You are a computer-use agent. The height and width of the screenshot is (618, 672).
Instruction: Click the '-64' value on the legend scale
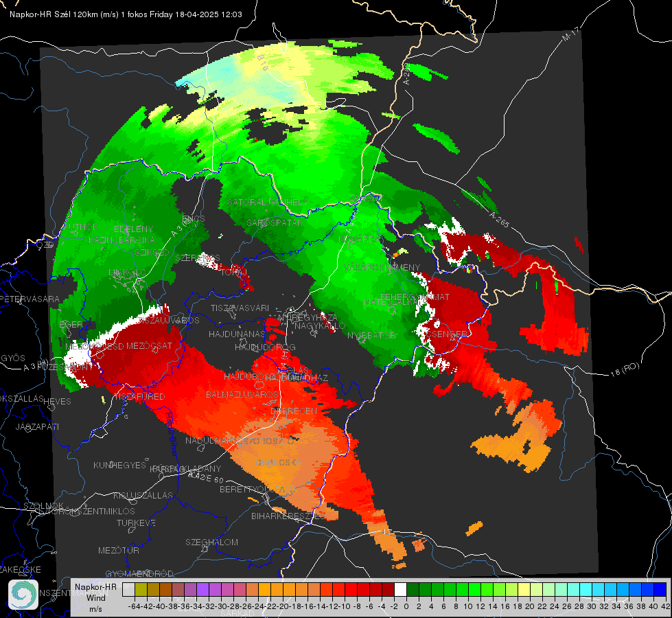tap(134, 606)
